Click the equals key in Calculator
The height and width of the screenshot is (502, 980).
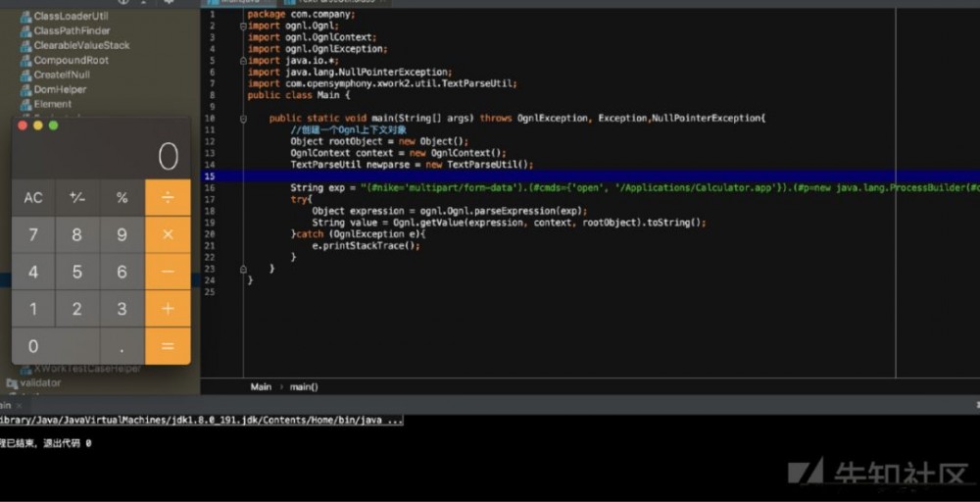[168, 346]
